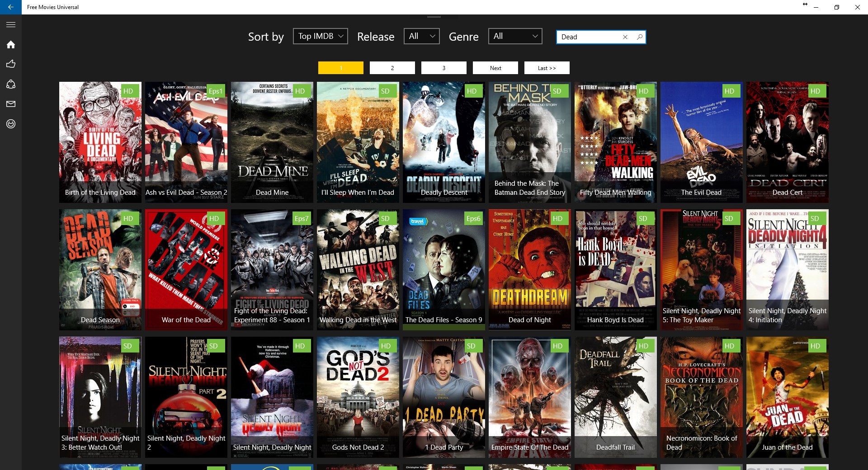Click the Eps1 badge on Ash vs Evil Dead
The height and width of the screenshot is (470, 868).
click(216, 91)
